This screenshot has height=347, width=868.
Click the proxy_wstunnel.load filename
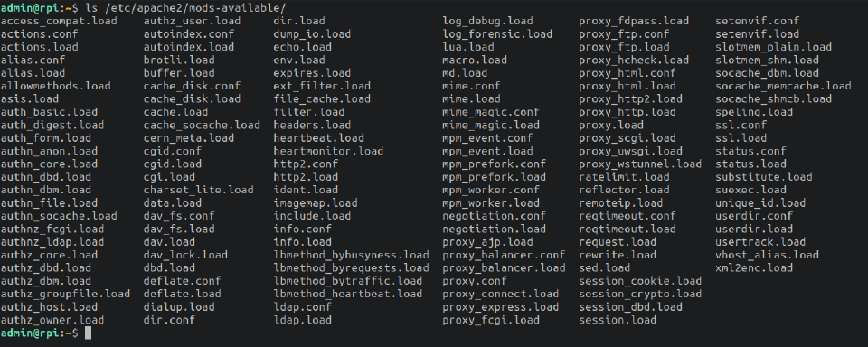point(640,164)
